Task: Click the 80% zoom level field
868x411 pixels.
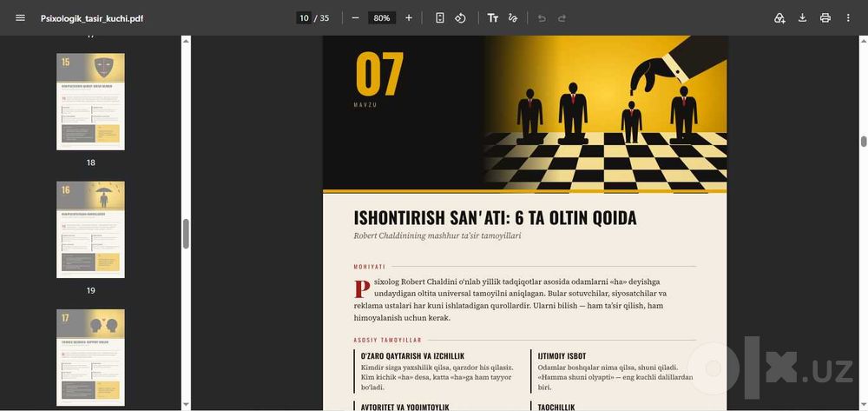Action: tap(382, 17)
